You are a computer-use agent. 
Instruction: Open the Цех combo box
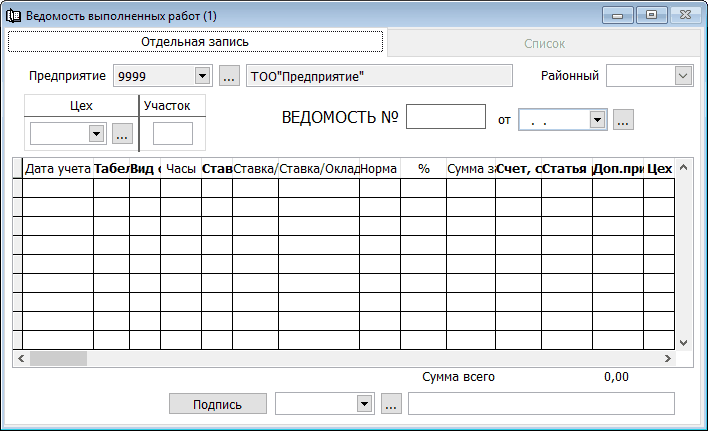[97, 133]
